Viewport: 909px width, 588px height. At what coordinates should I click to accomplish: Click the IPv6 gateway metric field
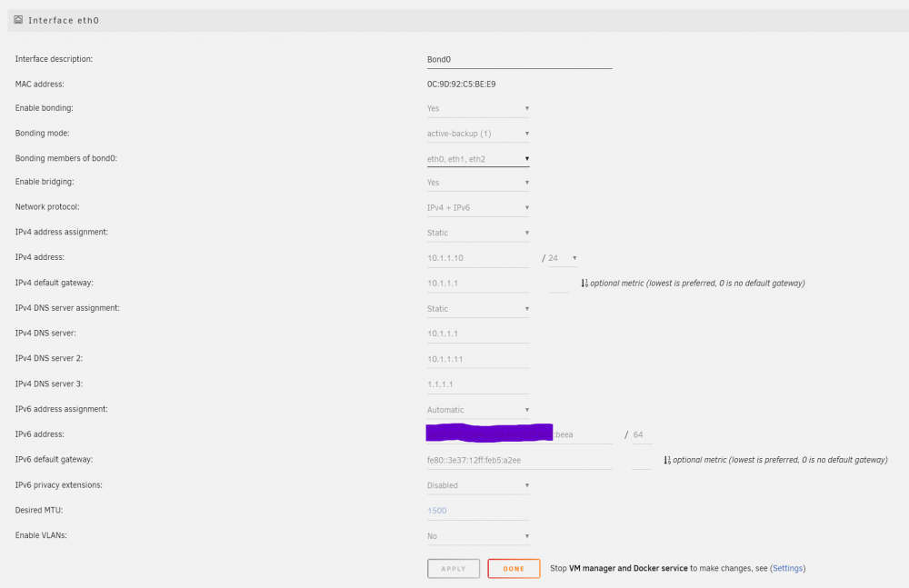point(641,461)
